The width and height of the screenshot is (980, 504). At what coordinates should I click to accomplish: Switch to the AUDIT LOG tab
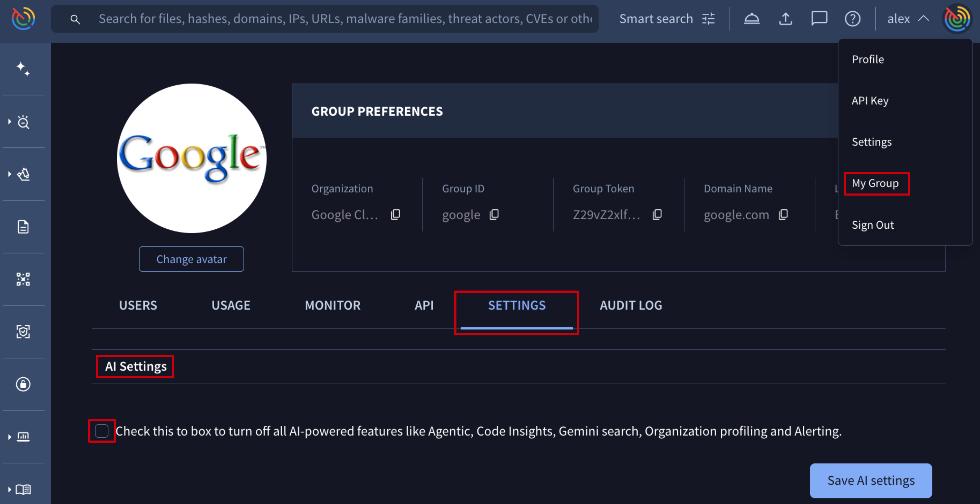tap(630, 305)
